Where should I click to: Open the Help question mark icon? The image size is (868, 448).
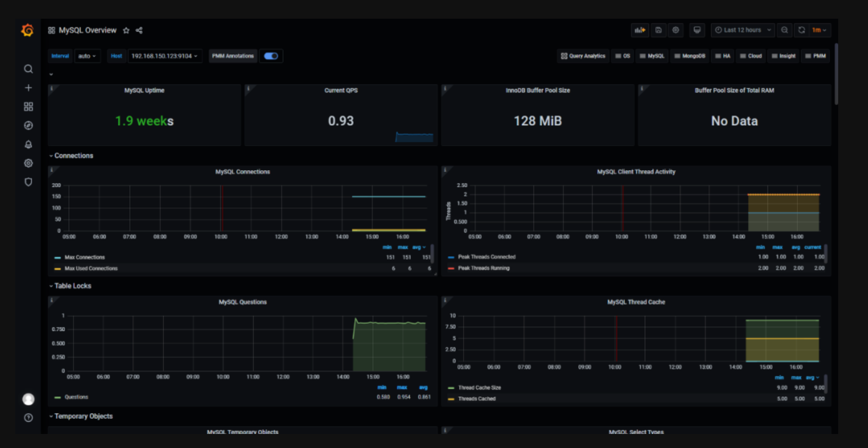click(x=28, y=418)
